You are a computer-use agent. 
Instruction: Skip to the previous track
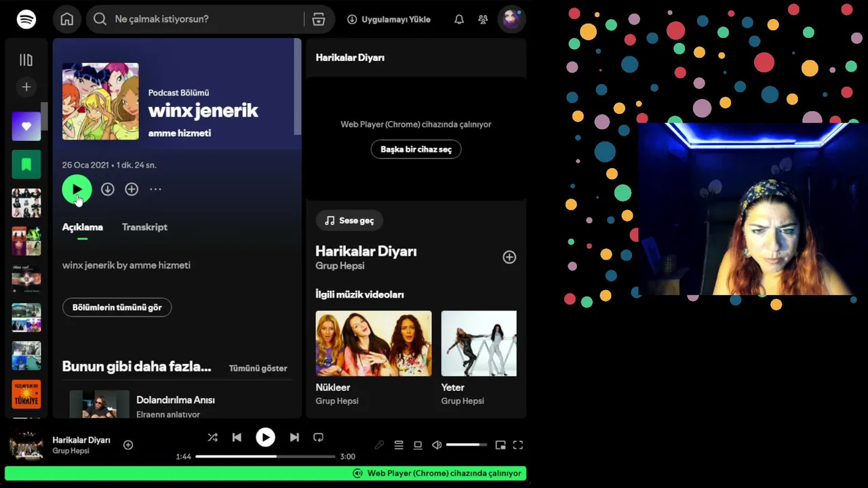pos(237,437)
